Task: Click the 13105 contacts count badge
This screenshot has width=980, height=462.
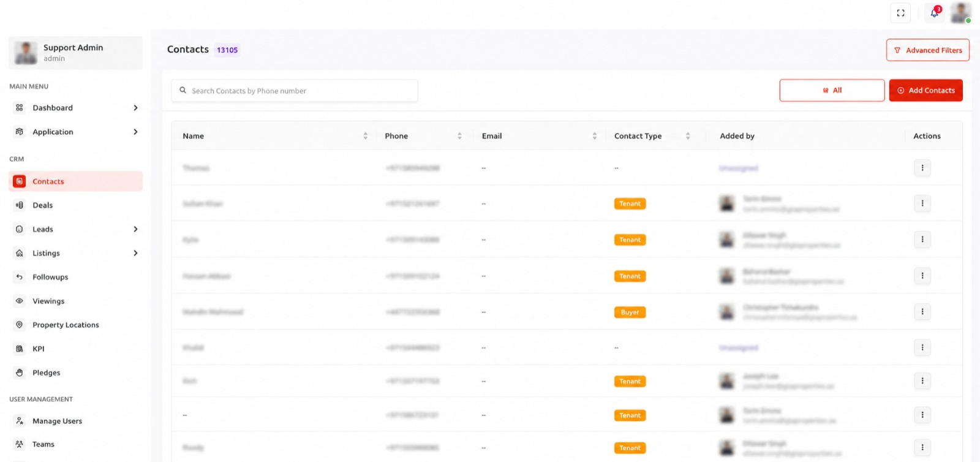Action: click(227, 50)
